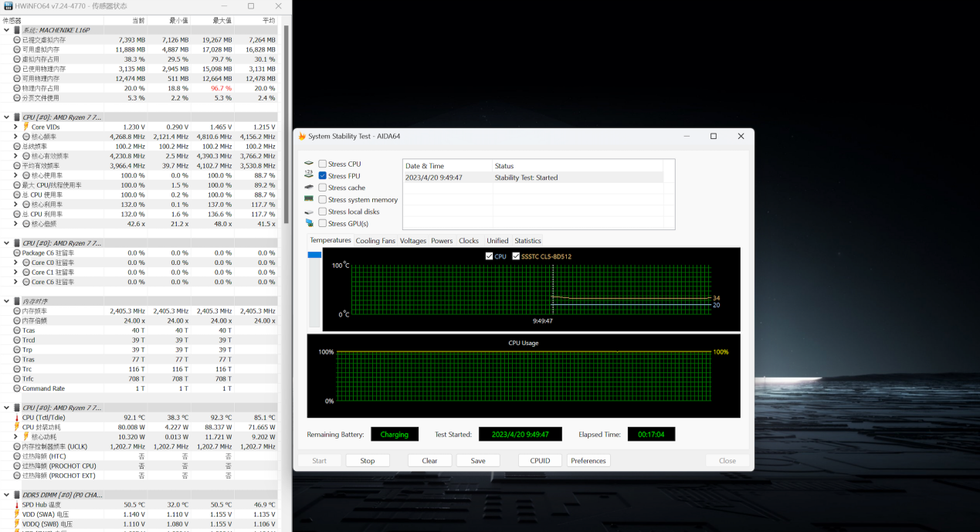The height and width of the screenshot is (532, 980).
Task: Switch to the Cooling Fans tab
Action: tap(375, 241)
